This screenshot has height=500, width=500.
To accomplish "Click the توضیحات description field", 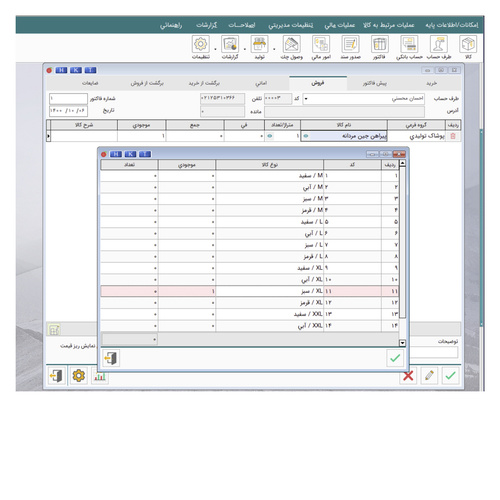I will [x=434, y=352].
